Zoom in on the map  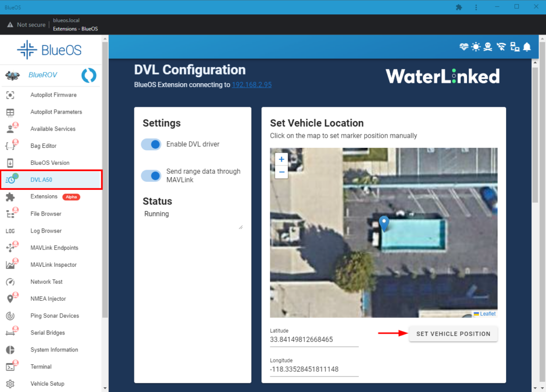coord(282,159)
